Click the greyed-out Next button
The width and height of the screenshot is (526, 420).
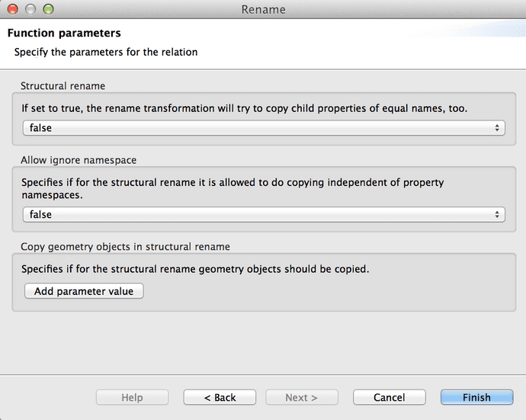pos(301,397)
